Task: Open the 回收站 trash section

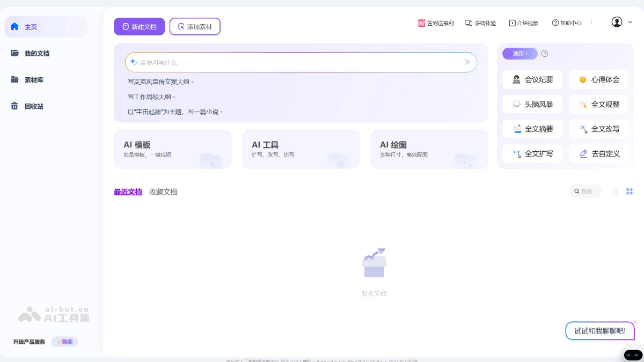Action: 34,106
